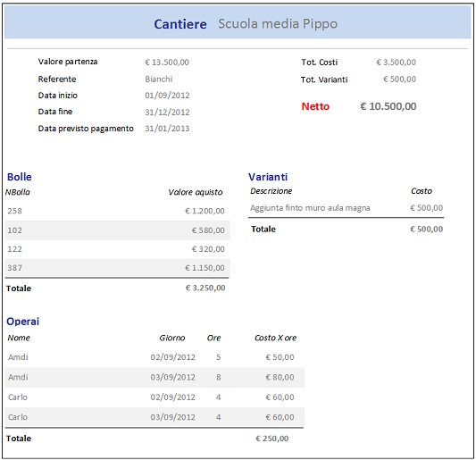Click the Valore aquisto column header
Screen dimensions: 476x460
pyautogui.click(x=196, y=192)
